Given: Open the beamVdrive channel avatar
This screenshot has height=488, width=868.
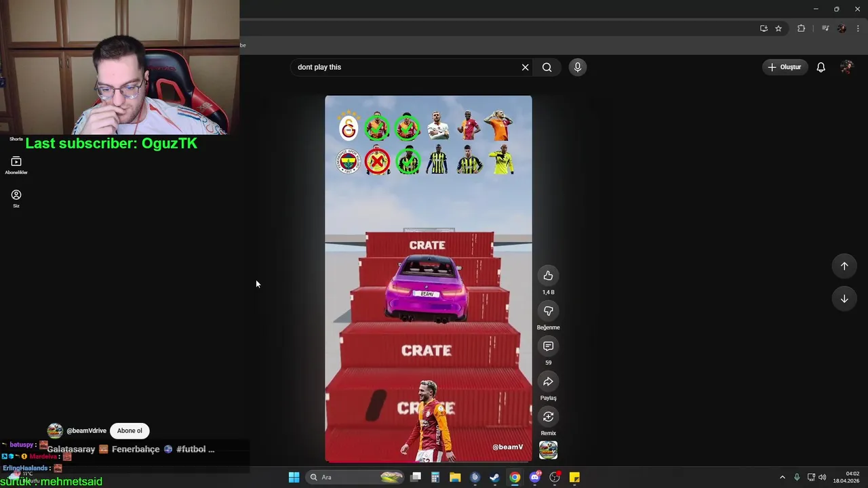Looking at the screenshot, I should [55, 430].
